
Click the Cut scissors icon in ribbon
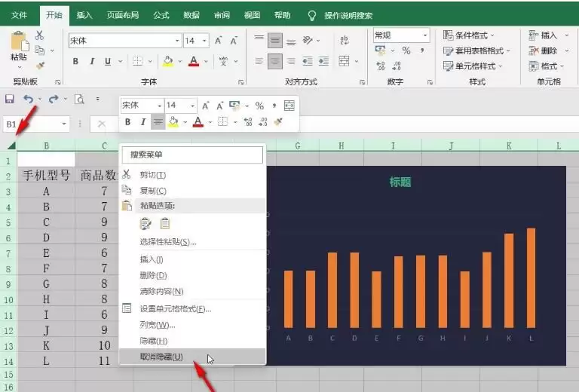(x=39, y=35)
